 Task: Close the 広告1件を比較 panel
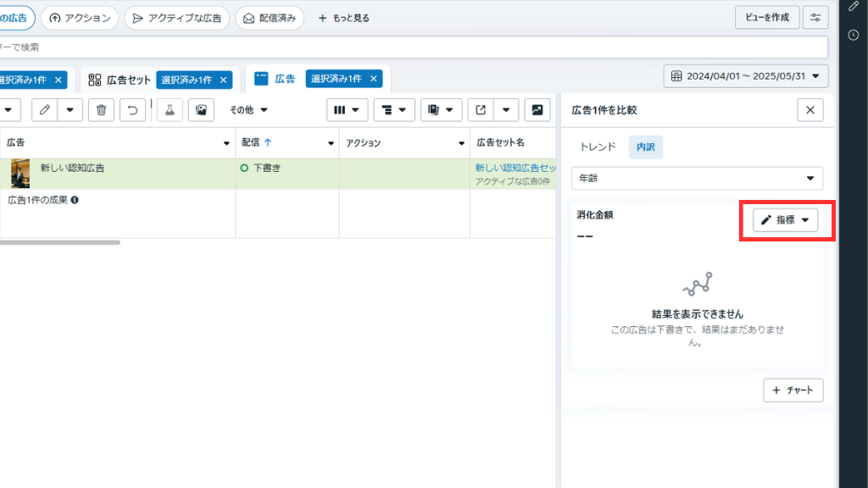810,109
